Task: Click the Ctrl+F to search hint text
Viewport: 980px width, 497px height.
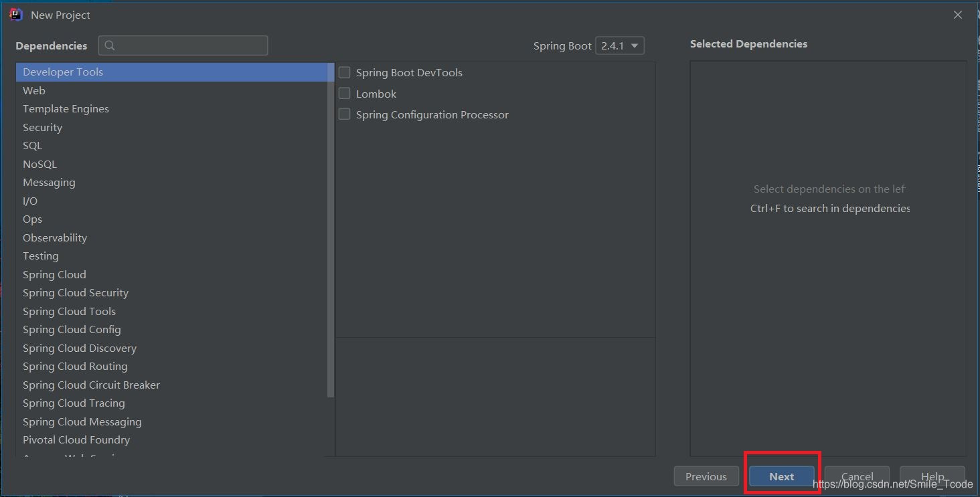Action: pyautogui.click(x=830, y=208)
